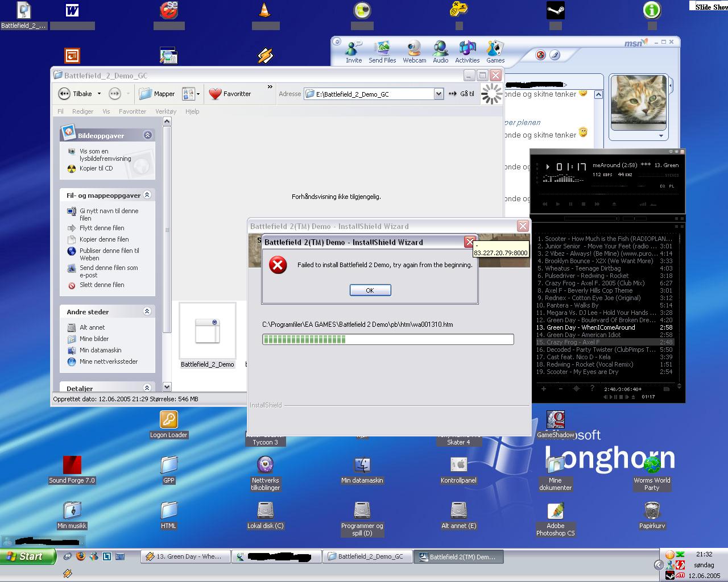
Task: Toggle the Mapper folders pane button
Action: point(157,94)
